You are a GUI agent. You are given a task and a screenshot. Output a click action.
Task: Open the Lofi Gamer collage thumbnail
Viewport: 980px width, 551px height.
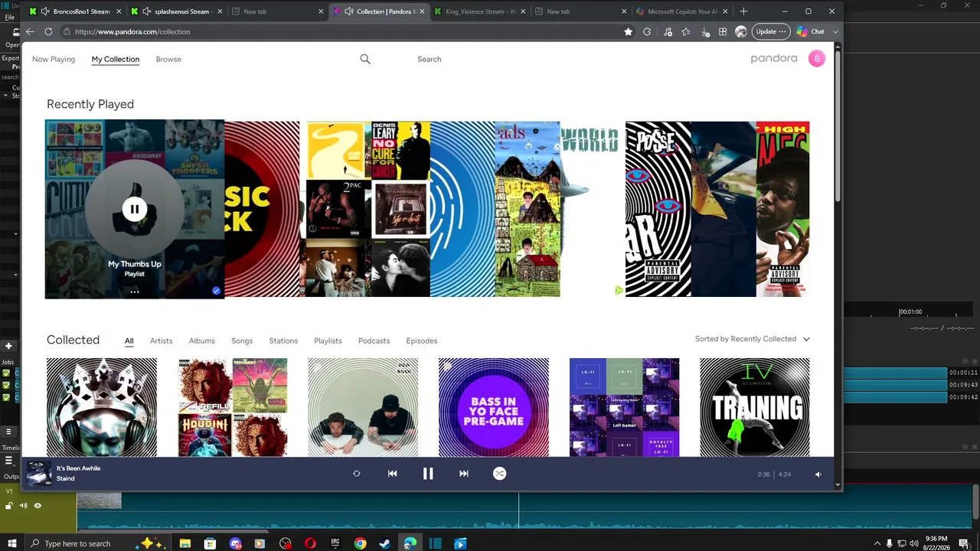tap(624, 407)
